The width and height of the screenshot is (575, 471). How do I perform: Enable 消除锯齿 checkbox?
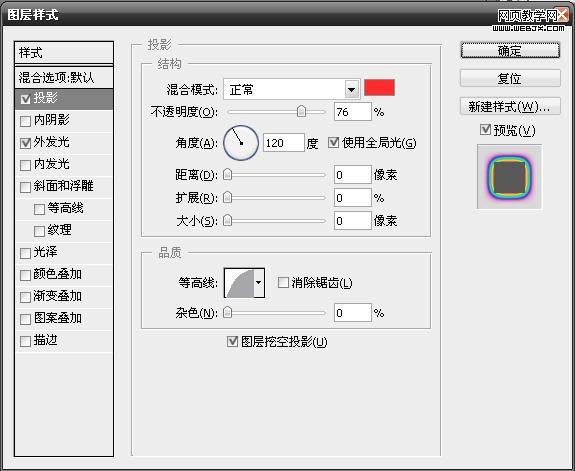click(x=283, y=282)
